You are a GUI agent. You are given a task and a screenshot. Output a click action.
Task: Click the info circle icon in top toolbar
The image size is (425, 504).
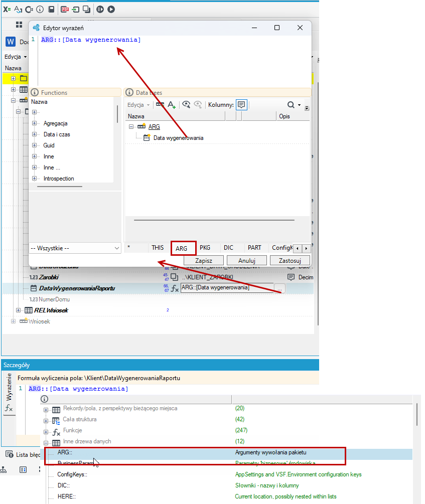pyautogui.click(x=40, y=10)
